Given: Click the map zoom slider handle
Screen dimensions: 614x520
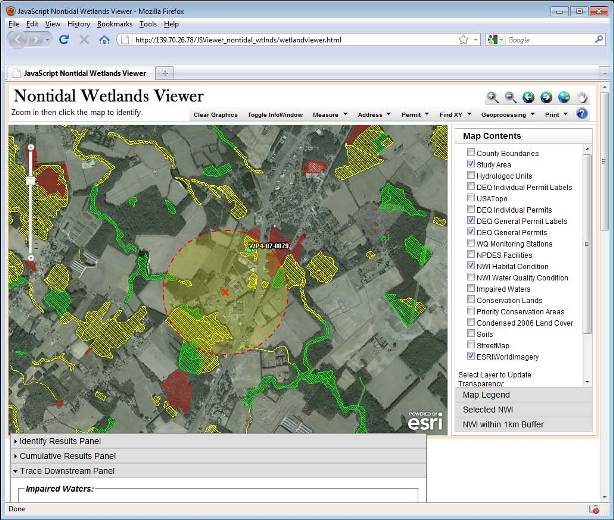Looking at the screenshot, I should [31, 181].
